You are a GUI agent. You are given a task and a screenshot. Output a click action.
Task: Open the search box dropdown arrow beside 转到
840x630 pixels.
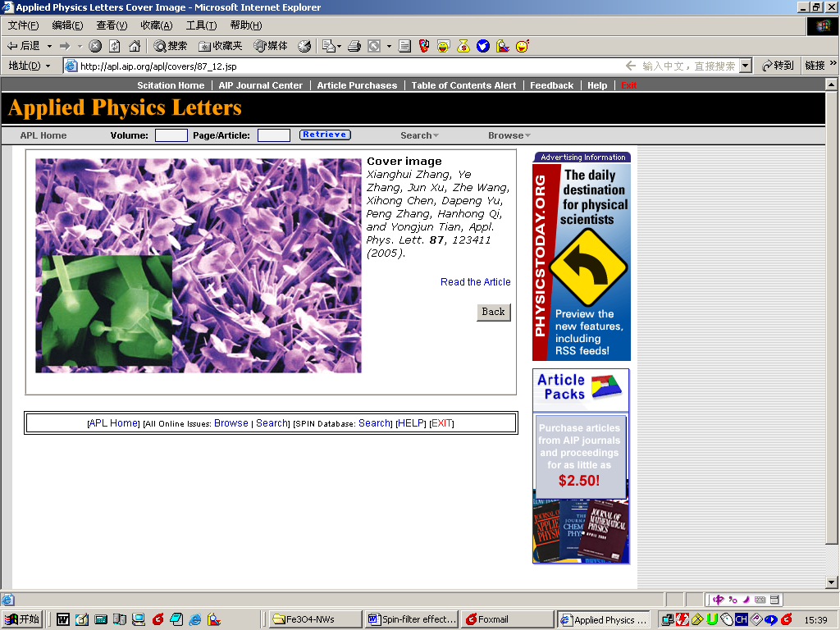(x=746, y=66)
